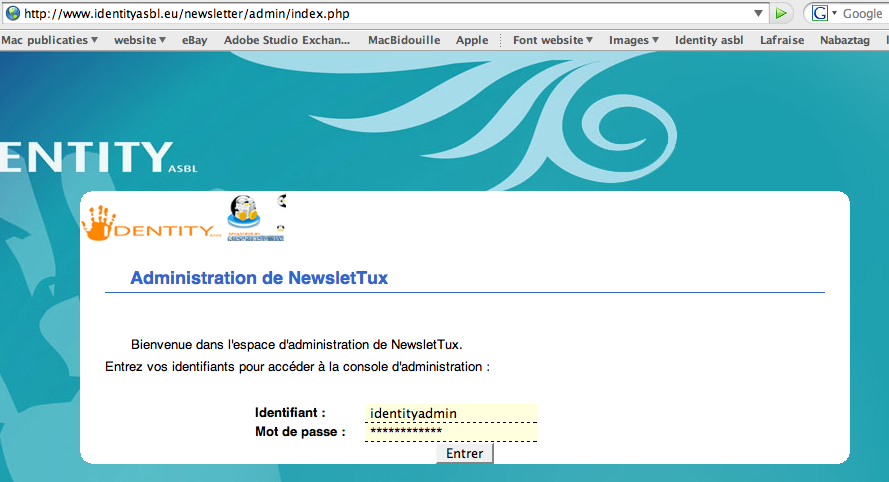Open the Lafraise bookmark
Viewport: 889px width, 482px height.
click(x=782, y=40)
